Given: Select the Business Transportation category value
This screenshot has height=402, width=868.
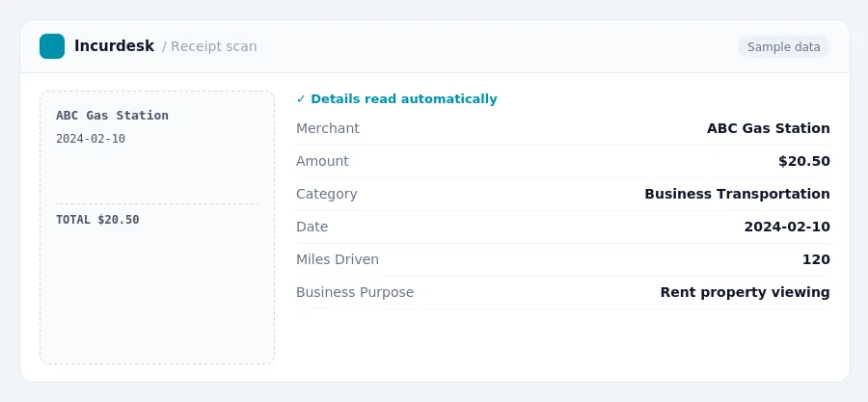Looking at the screenshot, I should click(x=738, y=194).
